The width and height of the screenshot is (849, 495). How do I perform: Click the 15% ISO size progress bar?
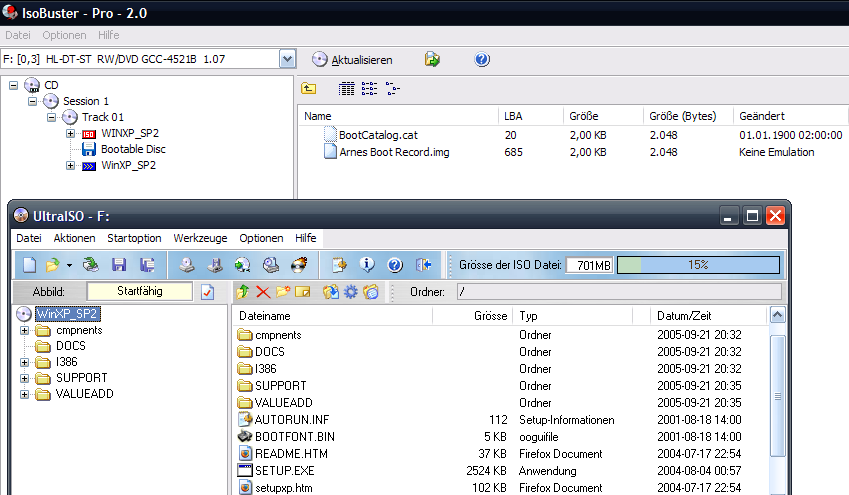pos(698,265)
